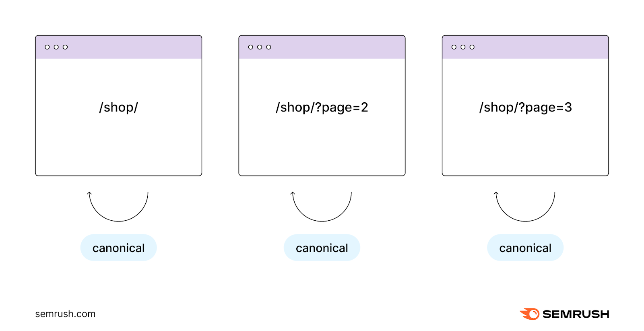Screen dimensions: 644x331
Task: Click the Semrush flame logo icon
Action: [530, 314]
